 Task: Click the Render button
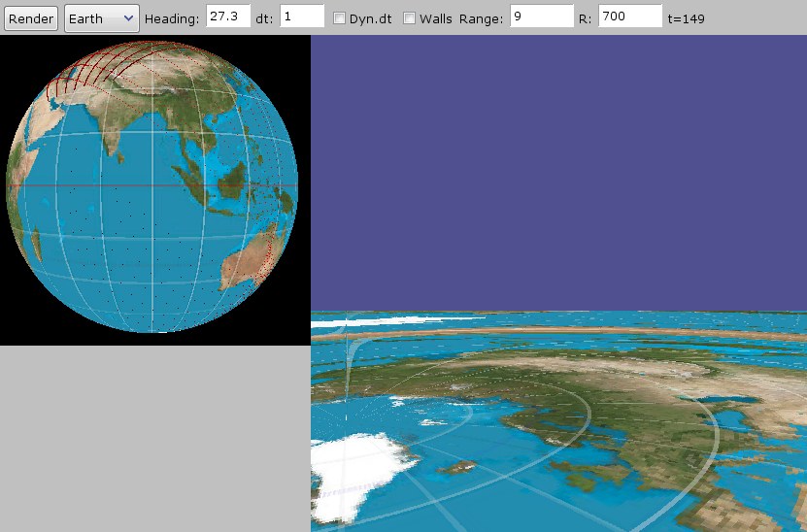[x=31, y=18]
